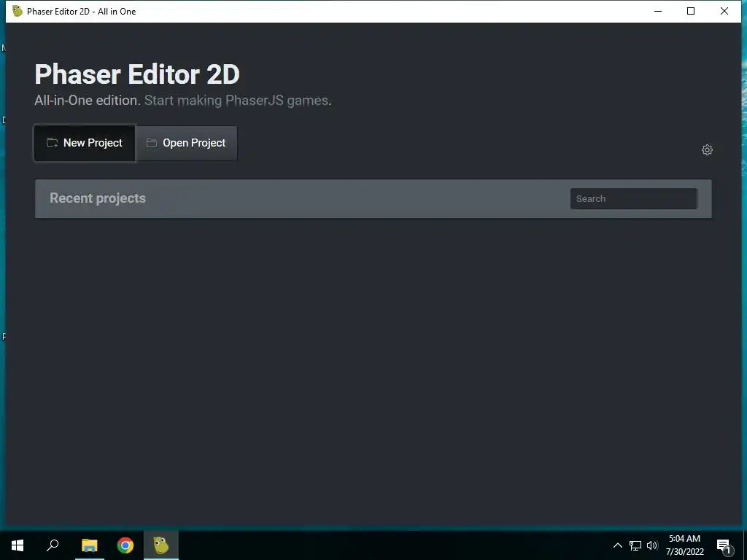Launch File Explorer from the taskbar
This screenshot has height=560, width=747.
tap(89, 545)
